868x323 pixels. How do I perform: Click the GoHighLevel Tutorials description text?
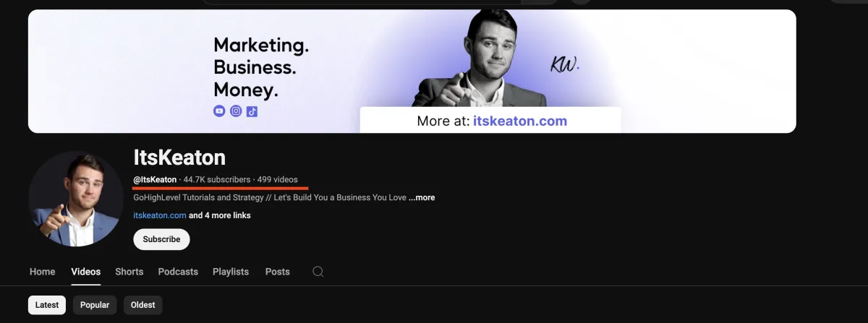(270, 197)
